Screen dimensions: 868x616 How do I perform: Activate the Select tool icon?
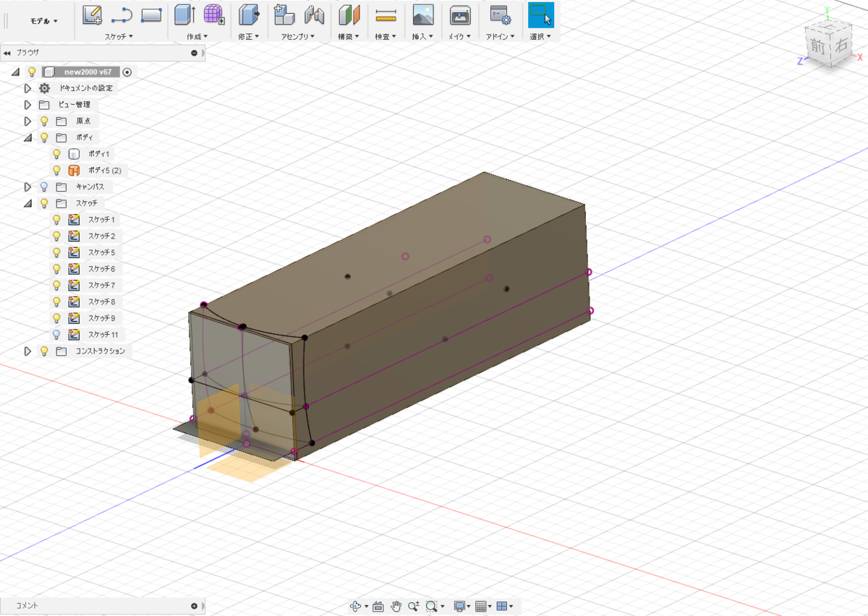coord(540,14)
